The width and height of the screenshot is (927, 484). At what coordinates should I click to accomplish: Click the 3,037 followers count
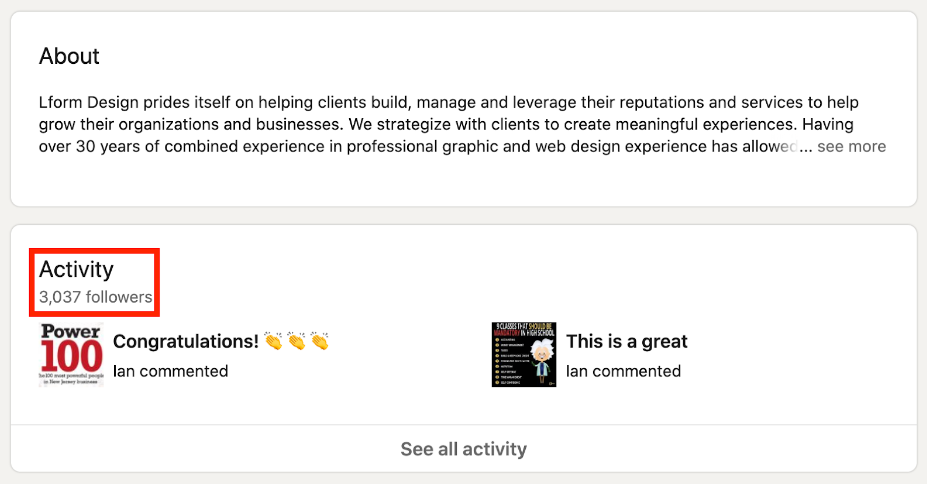[95, 297]
